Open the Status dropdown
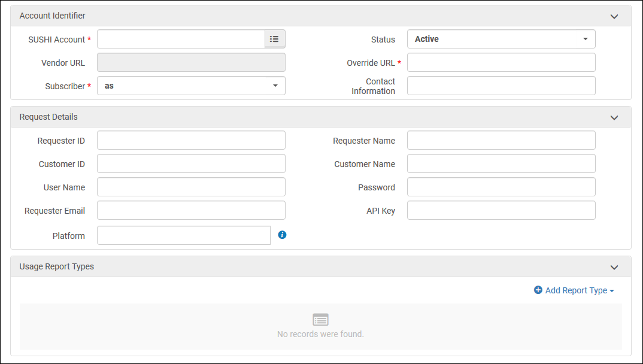 coord(501,39)
